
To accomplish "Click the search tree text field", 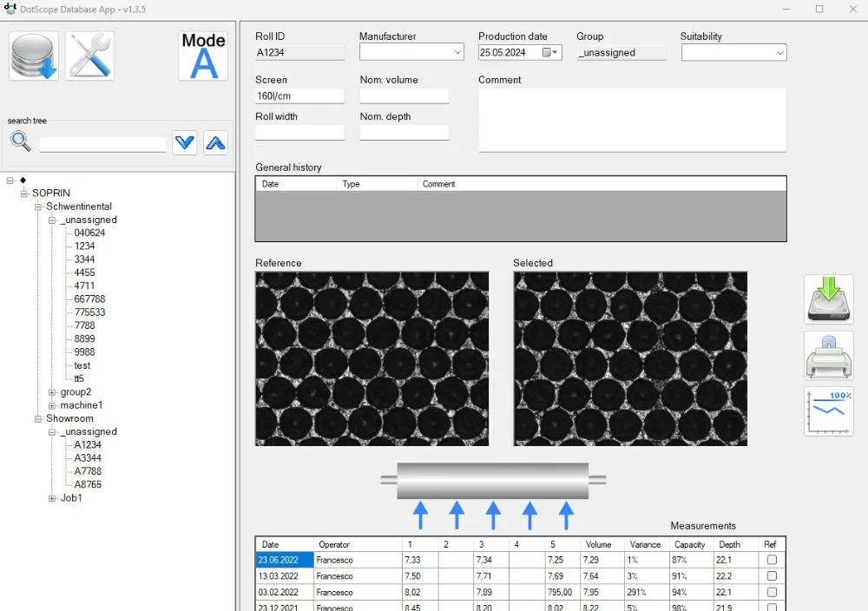I will 102,144.
